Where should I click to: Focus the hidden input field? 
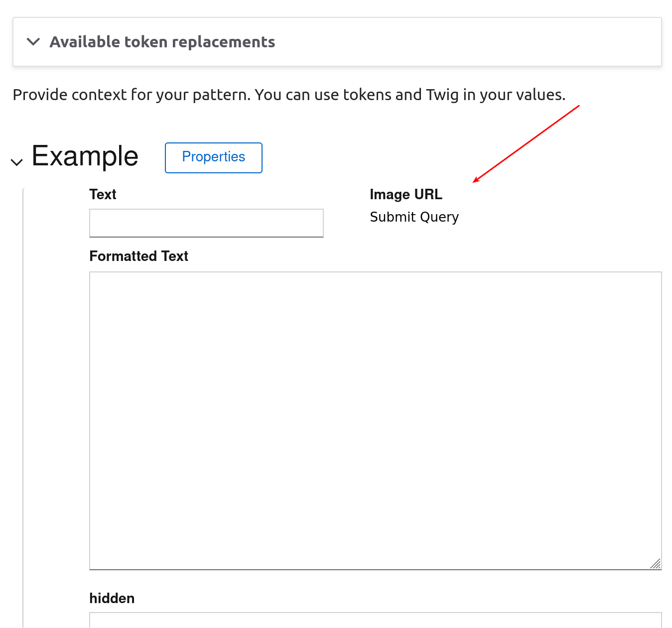(375, 621)
